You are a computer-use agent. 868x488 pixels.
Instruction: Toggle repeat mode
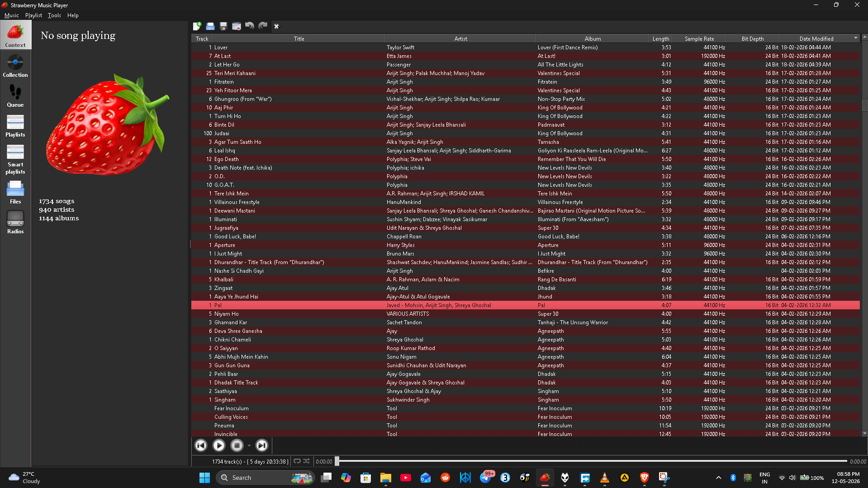coord(297,461)
